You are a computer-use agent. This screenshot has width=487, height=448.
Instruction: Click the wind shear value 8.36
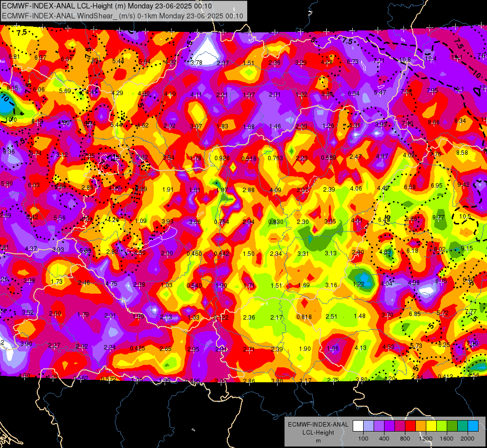(8, 152)
